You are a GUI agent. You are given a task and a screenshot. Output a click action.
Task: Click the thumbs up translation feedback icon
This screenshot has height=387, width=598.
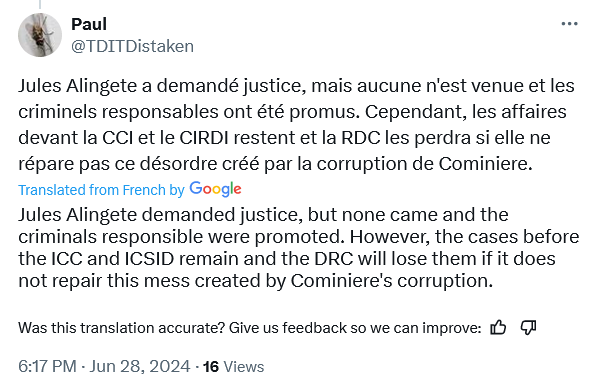click(498, 328)
